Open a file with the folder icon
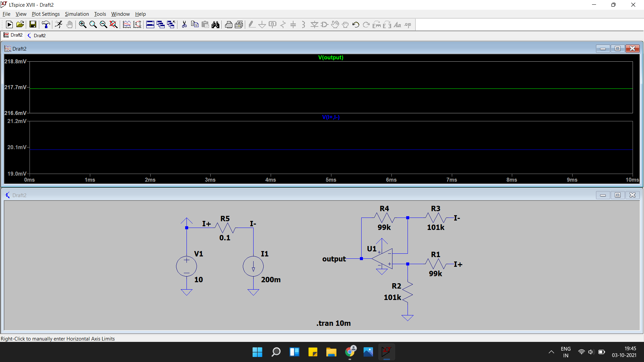 coord(20,24)
